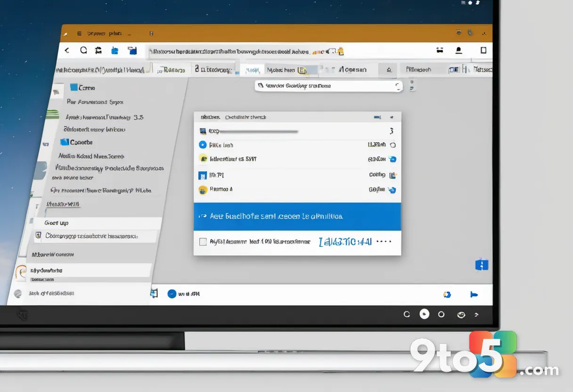Select the white filled circle in the bottom taskbar
573x392 pixels.
[425, 314]
